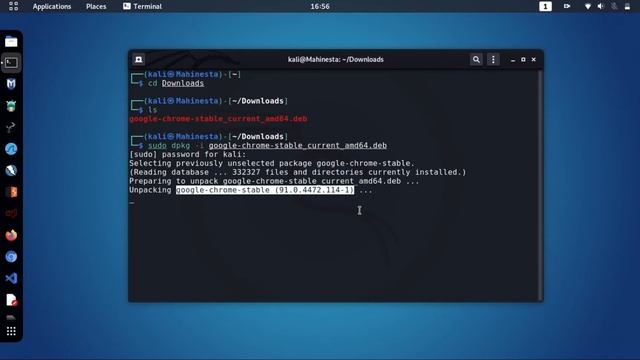Click the green anime-face dock icon

pos(11,106)
